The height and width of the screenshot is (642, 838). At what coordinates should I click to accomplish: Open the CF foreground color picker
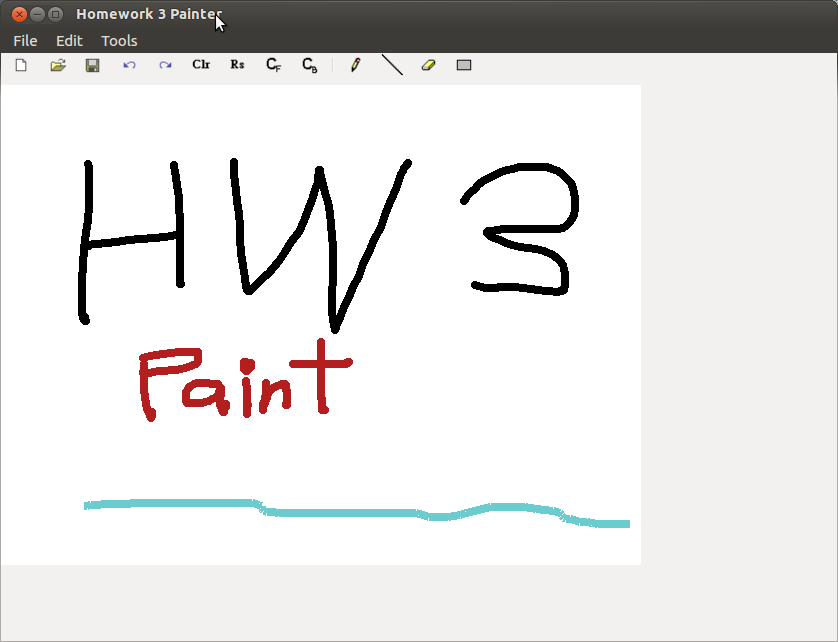click(273, 65)
